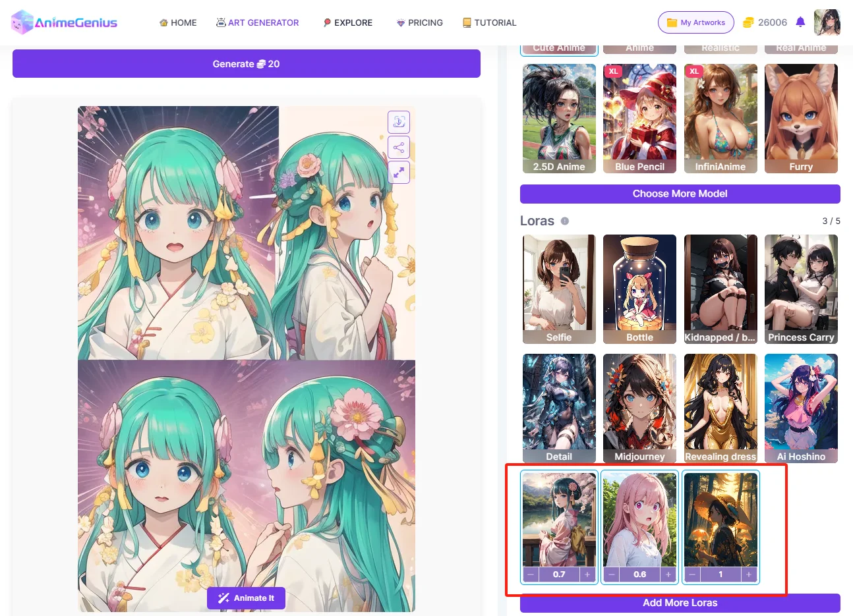Expand the artwork to fullscreen
The image size is (853, 616).
point(399,173)
